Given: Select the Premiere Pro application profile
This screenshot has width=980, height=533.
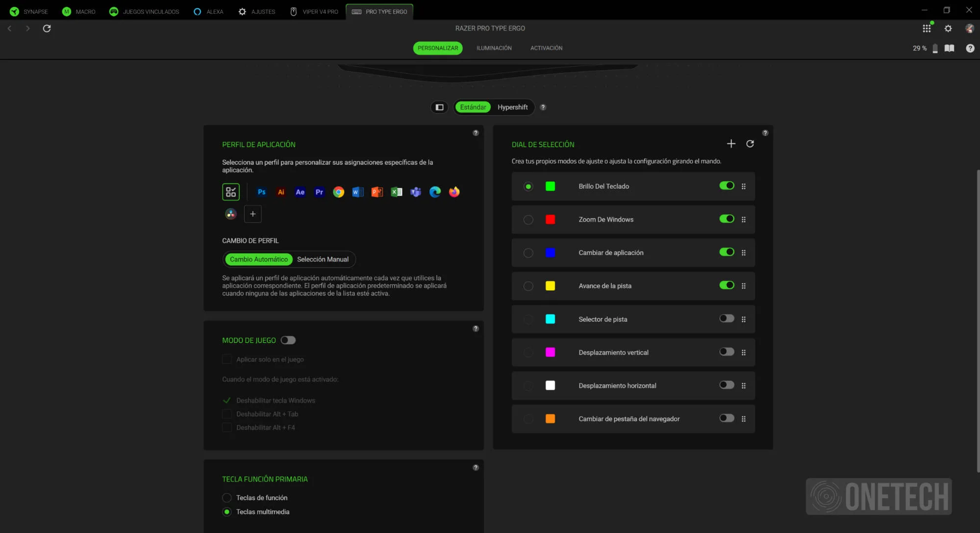Looking at the screenshot, I should pos(319,192).
